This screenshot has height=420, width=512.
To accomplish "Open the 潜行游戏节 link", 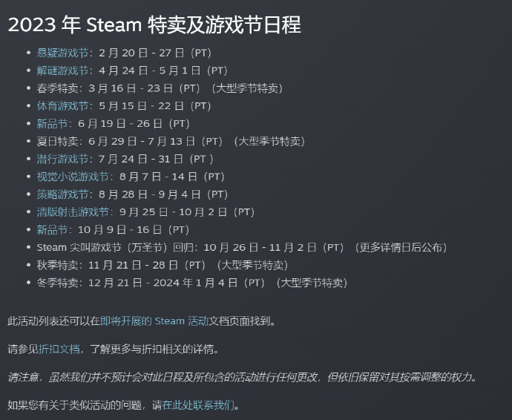I will click(x=62, y=159).
